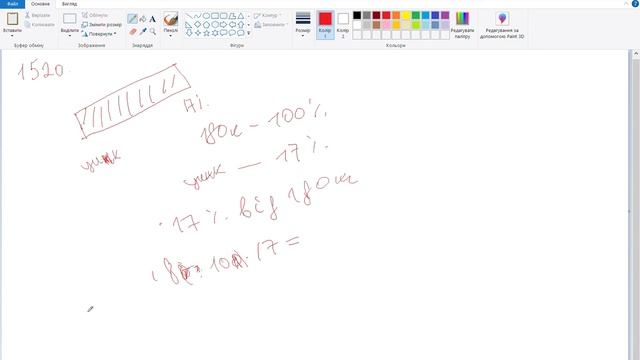Viewport: 640px width, 360px height.
Task: Pick the lime green color swatch
Action: pos(416,25)
